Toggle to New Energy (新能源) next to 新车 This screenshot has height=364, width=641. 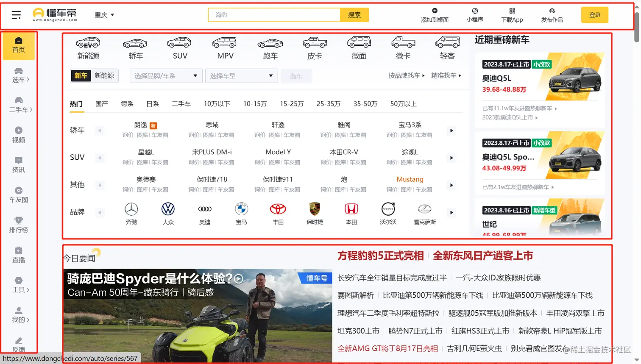pyautogui.click(x=104, y=75)
